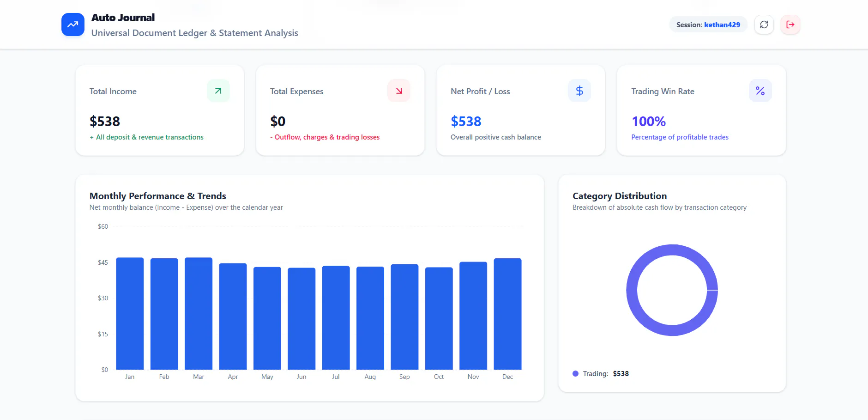
Task: Click 'Percentage of profitable trades' text
Action: point(680,137)
